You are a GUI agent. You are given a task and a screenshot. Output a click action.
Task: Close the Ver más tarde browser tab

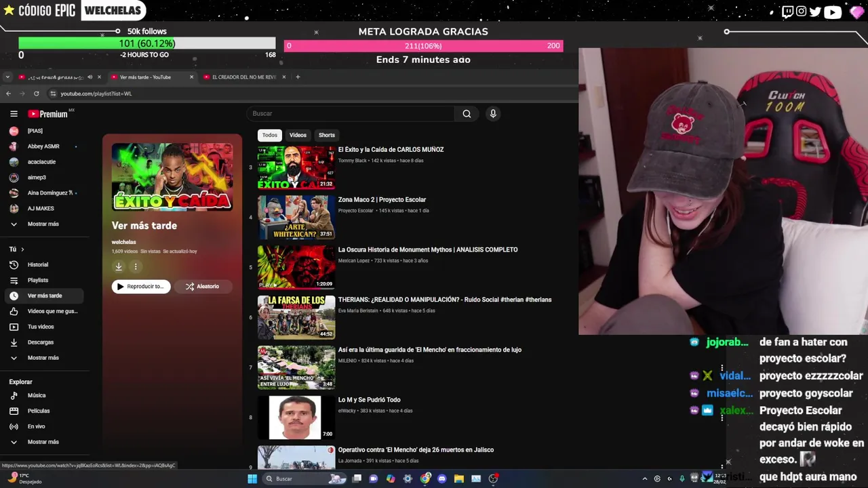[x=191, y=77]
